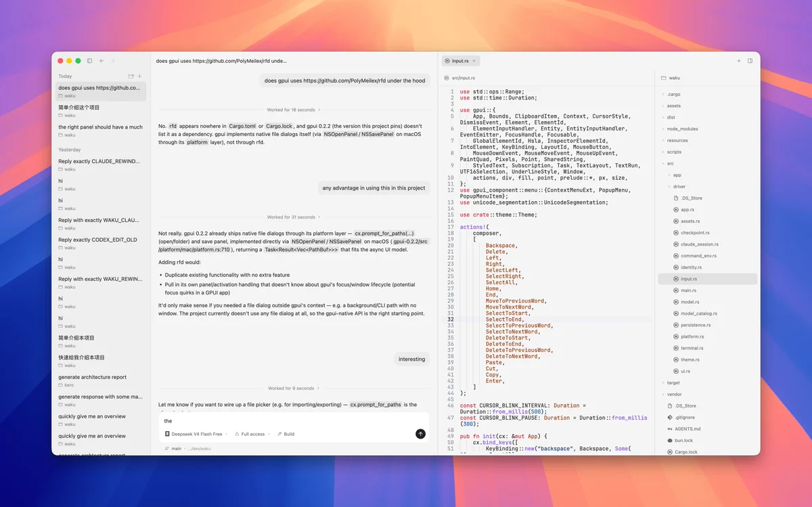Close the input.rs tab
812x507 pixels.
coord(474,61)
